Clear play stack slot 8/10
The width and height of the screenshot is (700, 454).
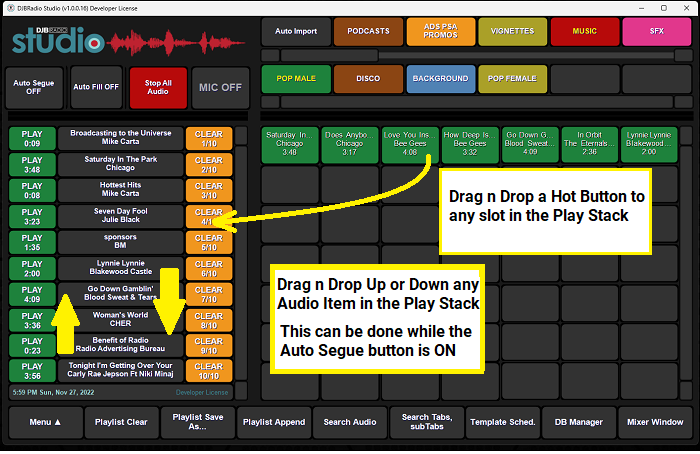209,321
